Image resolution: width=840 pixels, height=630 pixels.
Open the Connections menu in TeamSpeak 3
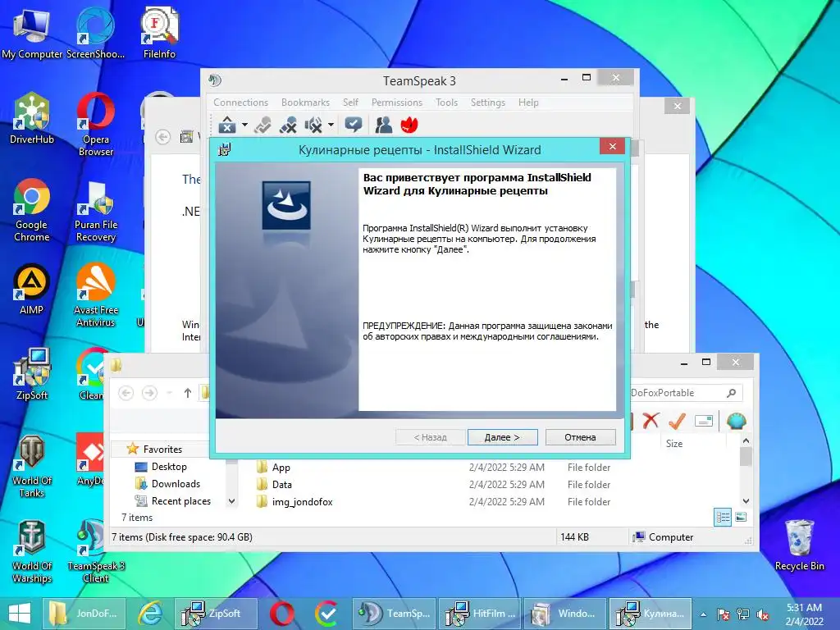coord(240,103)
